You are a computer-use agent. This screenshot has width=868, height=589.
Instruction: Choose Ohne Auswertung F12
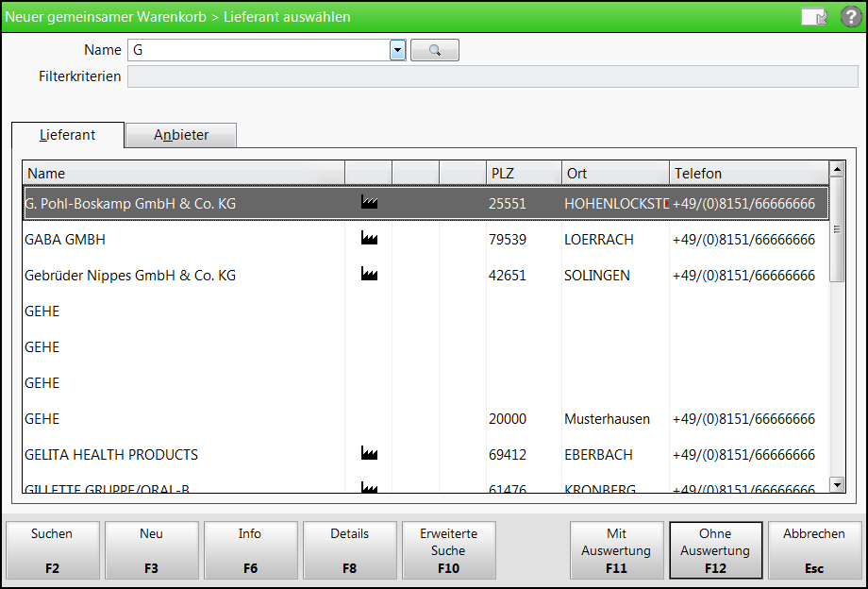pyautogui.click(x=716, y=550)
